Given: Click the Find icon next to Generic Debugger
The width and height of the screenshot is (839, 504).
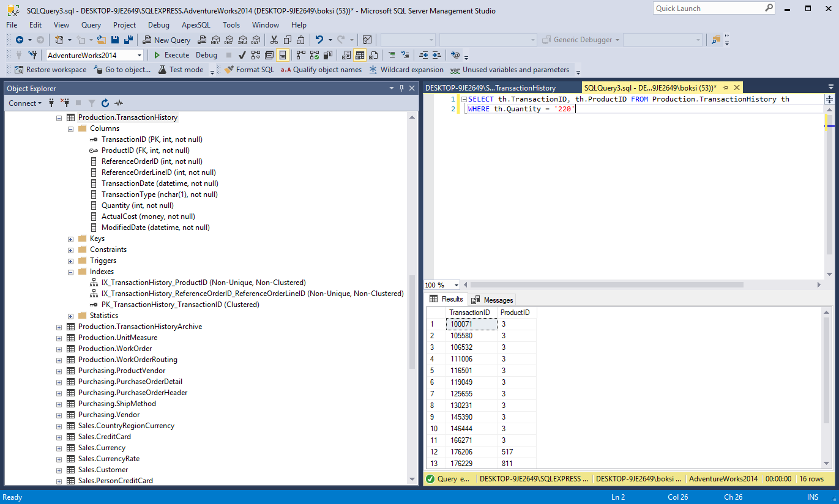Looking at the screenshot, I should pyautogui.click(x=716, y=40).
